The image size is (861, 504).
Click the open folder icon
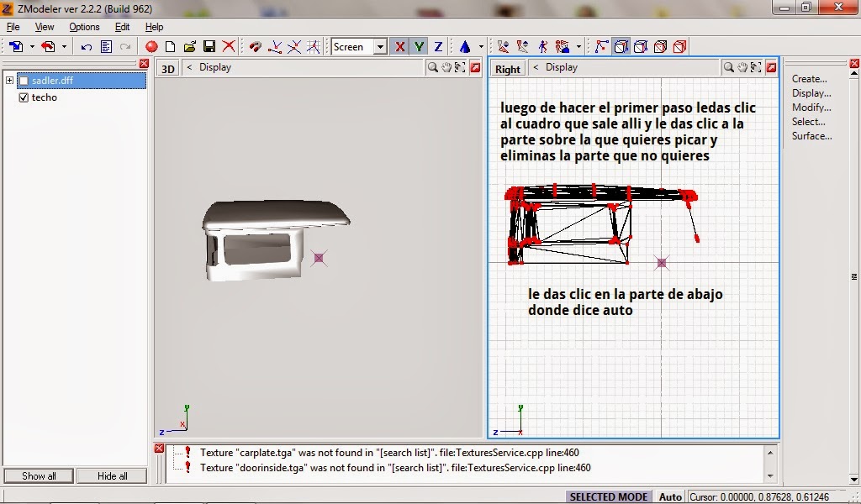(190, 46)
